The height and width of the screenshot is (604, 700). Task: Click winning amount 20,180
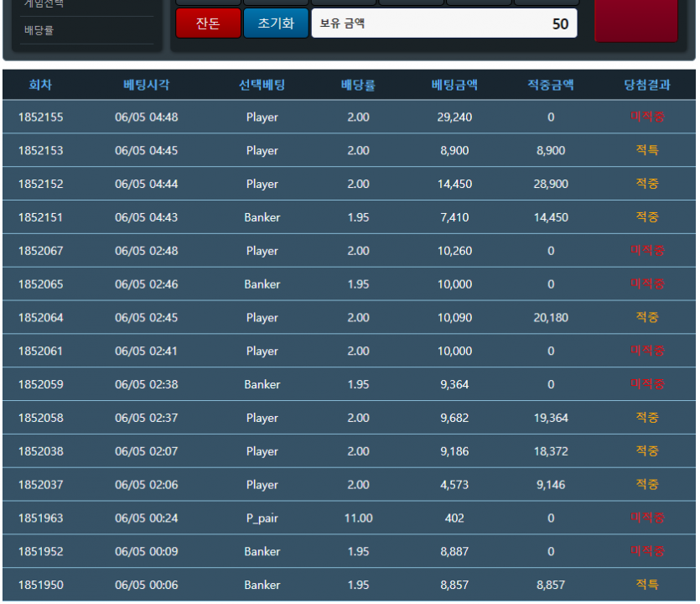[x=551, y=318]
